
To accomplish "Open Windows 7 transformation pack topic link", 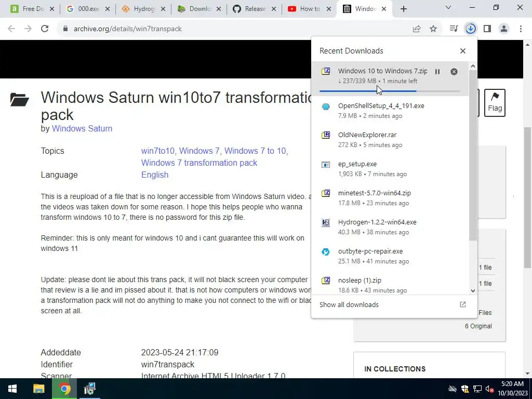I will coord(199,163).
